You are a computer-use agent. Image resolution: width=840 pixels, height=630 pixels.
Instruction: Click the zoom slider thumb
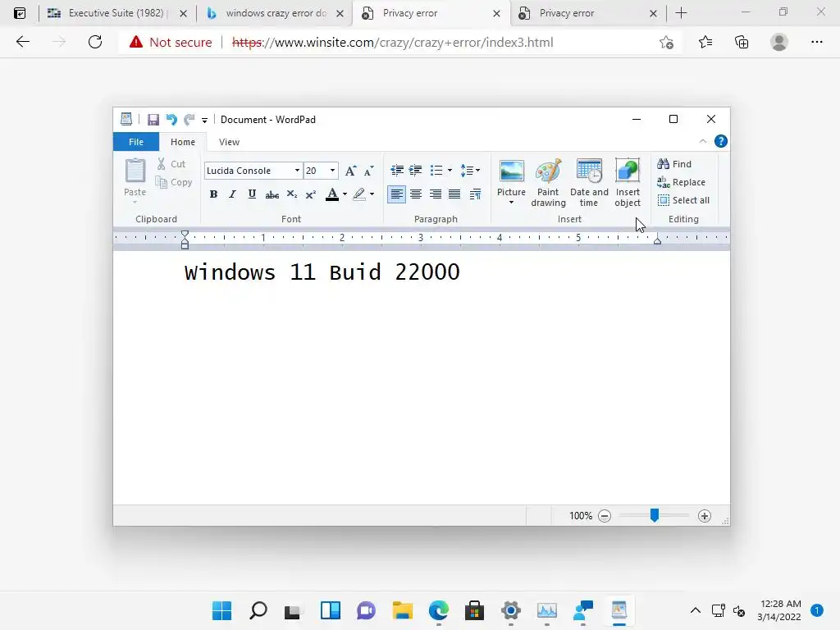654,515
